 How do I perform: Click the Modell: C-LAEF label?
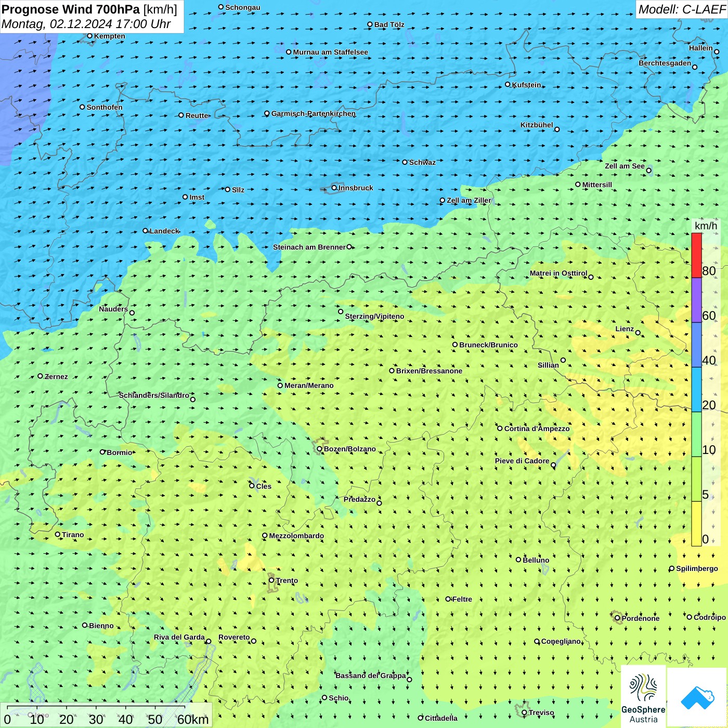tap(681, 9)
